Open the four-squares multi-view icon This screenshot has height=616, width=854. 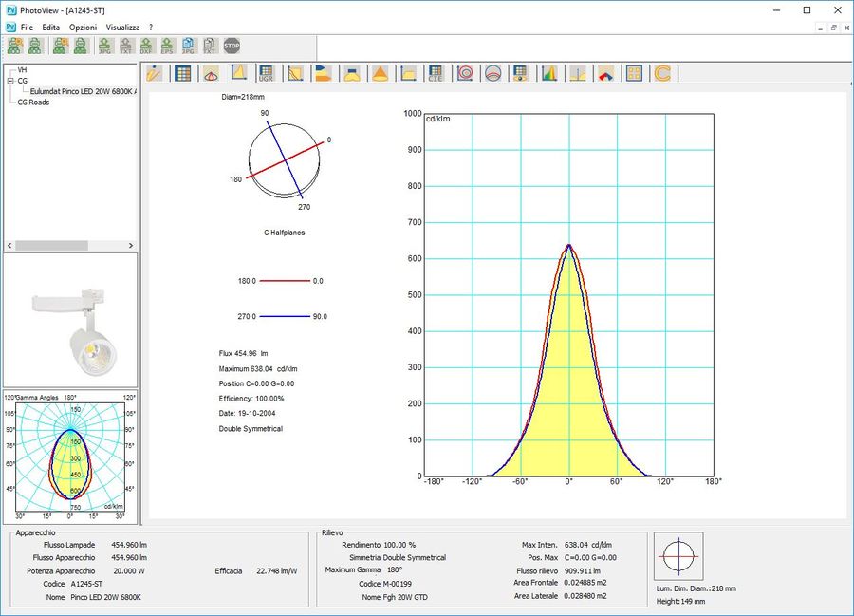634,73
